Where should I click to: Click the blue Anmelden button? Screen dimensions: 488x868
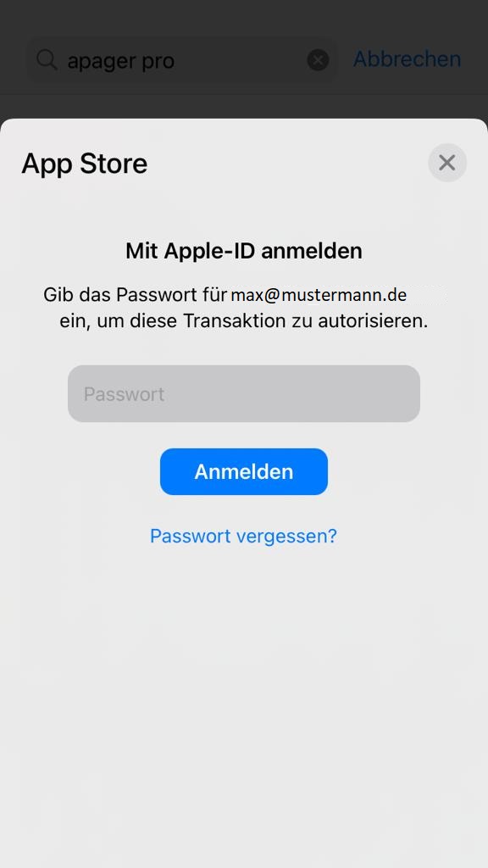[x=244, y=471]
